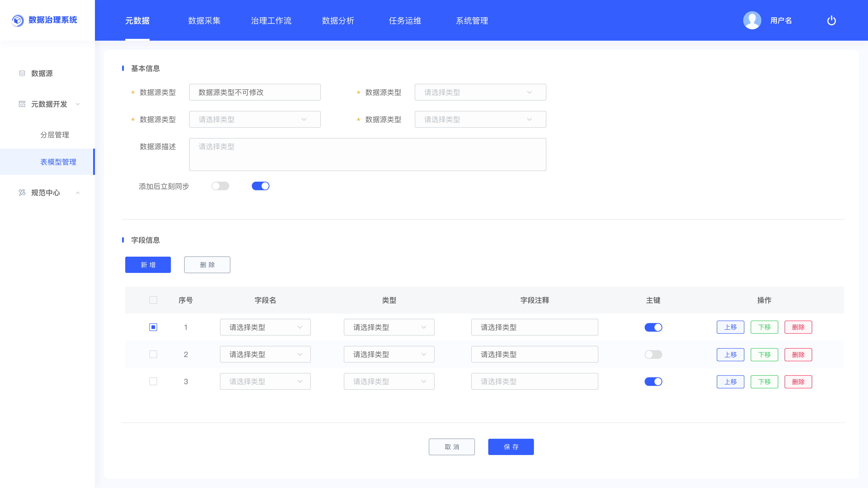Open the row 1 字段名 dropdown
The image size is (868, 488).
[265, 327]
